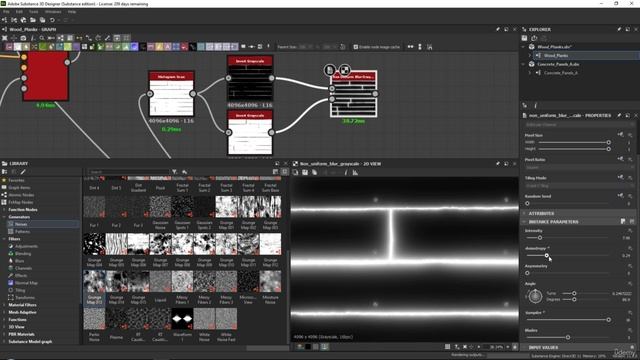640x360 pixels.
Task: Click the magnifier zoom icon in graph toolbar
Action: coord(42,38)
